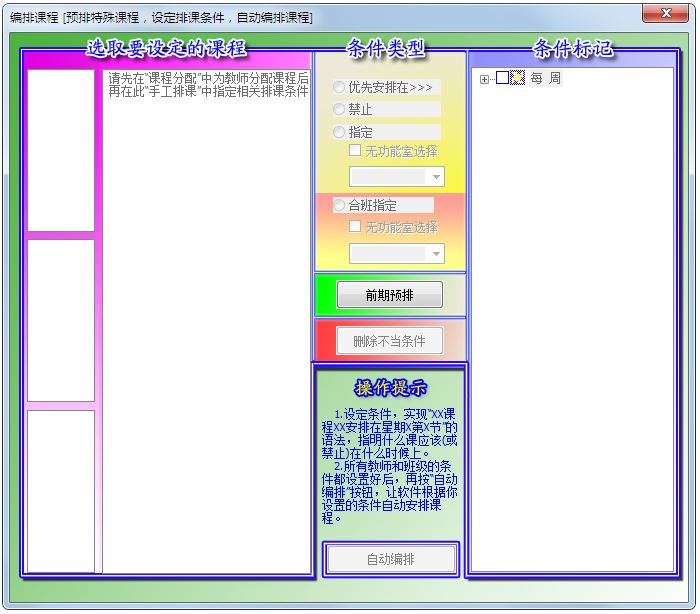Click the 删除不当条件 button
The image size is (700, 614).
[x=389, y=341]
